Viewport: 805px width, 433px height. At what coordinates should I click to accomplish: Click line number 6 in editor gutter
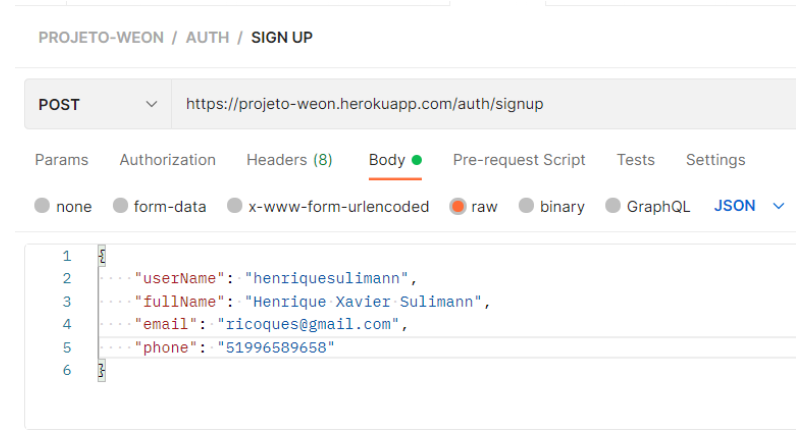(67, 370)
